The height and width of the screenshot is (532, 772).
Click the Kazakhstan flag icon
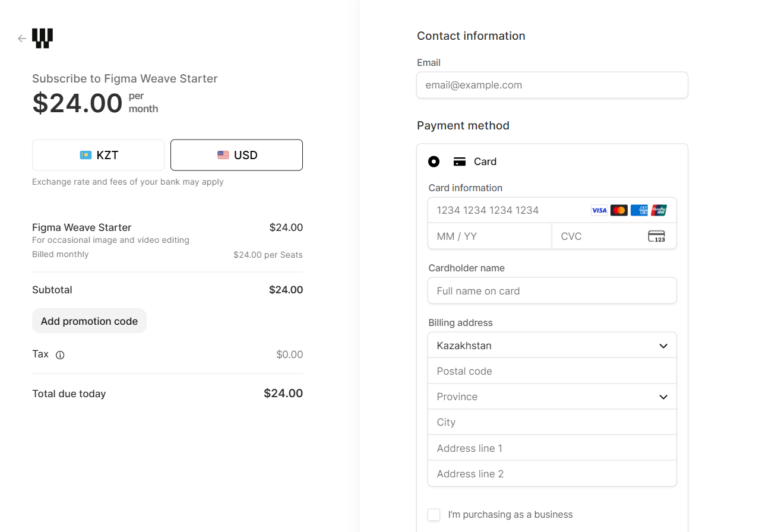pos(86,155)
